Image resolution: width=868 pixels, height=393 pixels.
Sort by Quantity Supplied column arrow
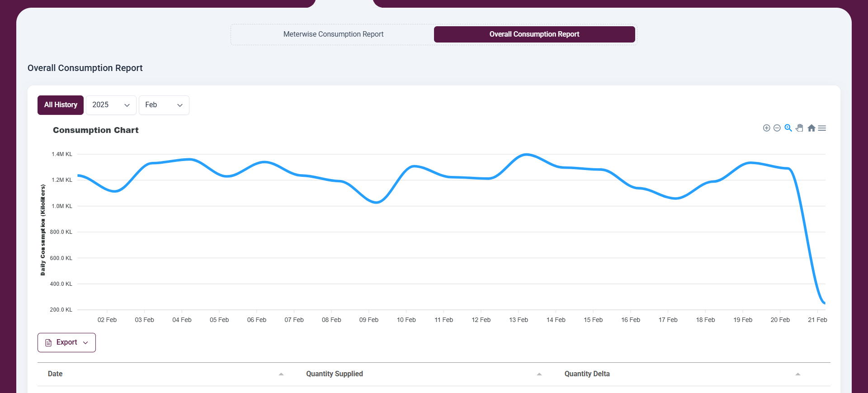click(539, 374)
